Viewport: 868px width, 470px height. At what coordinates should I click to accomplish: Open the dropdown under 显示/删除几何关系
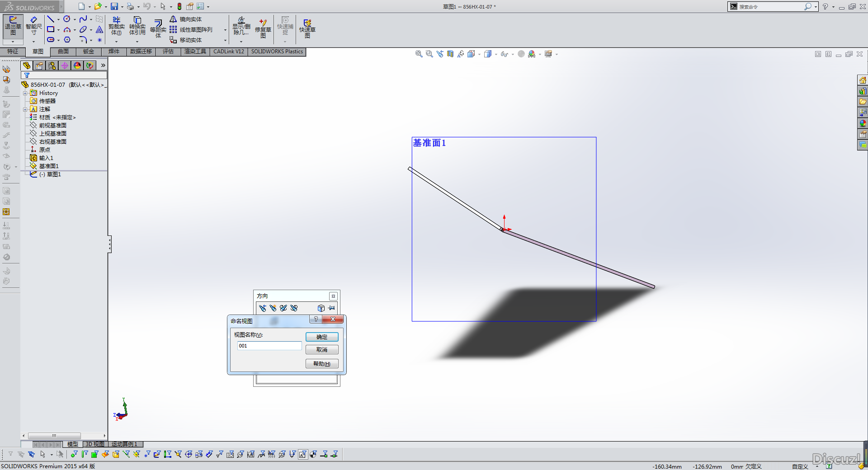241,42
